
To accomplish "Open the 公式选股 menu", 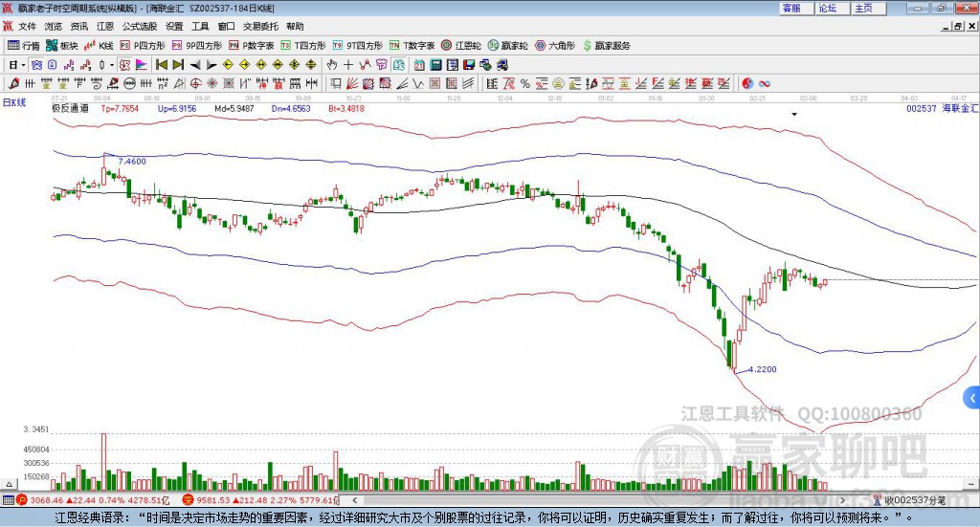I will tap(140, 26).
